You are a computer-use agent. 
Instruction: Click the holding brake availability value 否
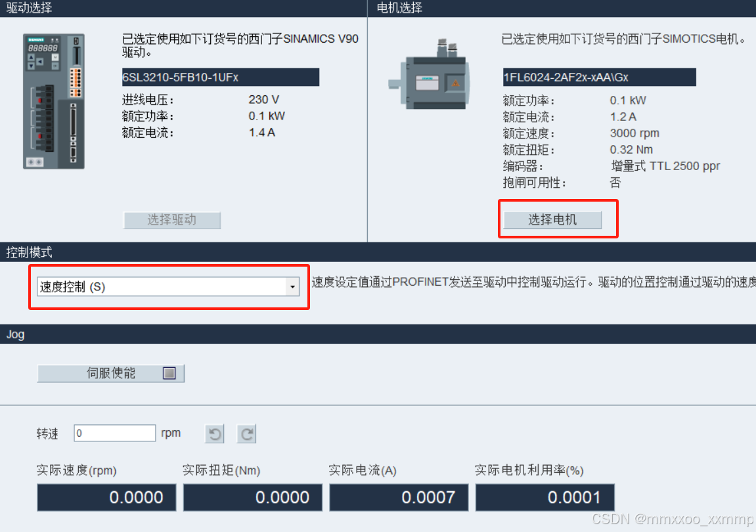pos(615,183)
